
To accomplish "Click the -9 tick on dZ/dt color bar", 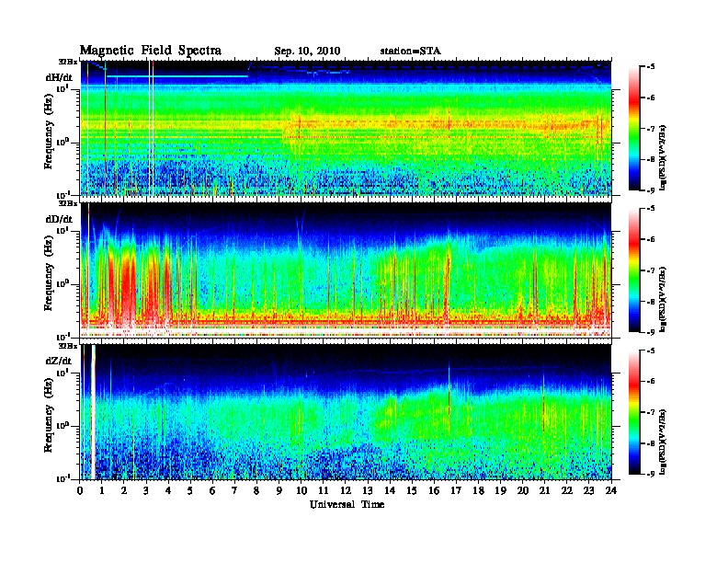I will (x=651, y=474).
